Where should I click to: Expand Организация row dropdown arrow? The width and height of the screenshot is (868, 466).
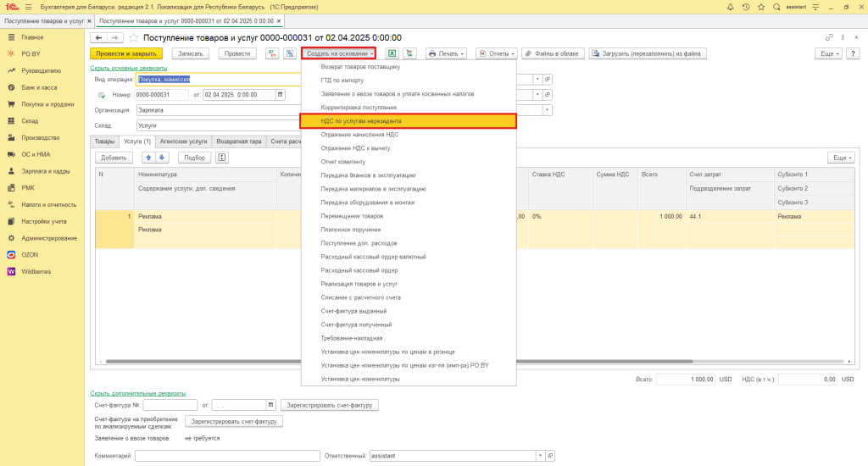547,110
